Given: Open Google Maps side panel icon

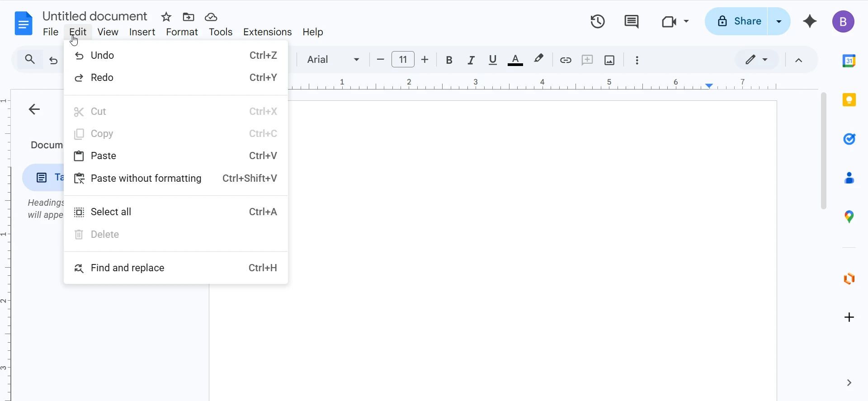Looking at the screenshot, I should click(x=849, y=217).
